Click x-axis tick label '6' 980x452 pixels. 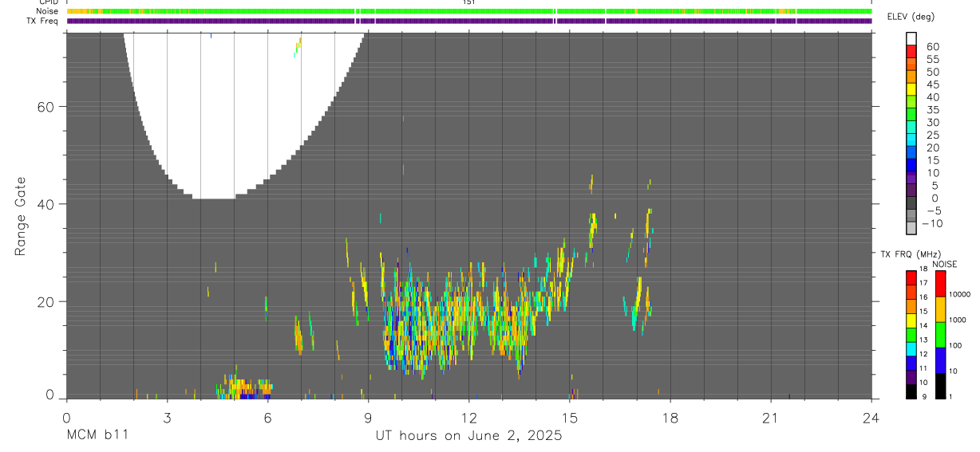pos(267,419)
